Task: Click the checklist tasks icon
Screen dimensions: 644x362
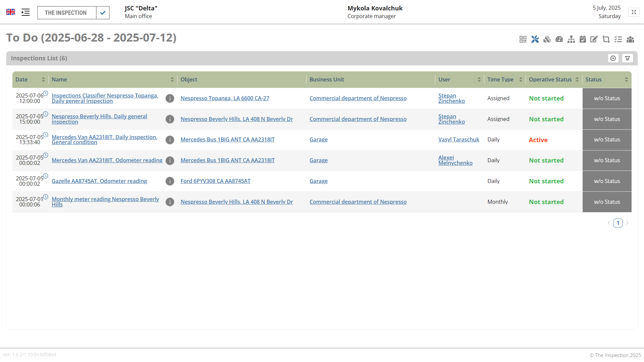Action: click(618, 40)
